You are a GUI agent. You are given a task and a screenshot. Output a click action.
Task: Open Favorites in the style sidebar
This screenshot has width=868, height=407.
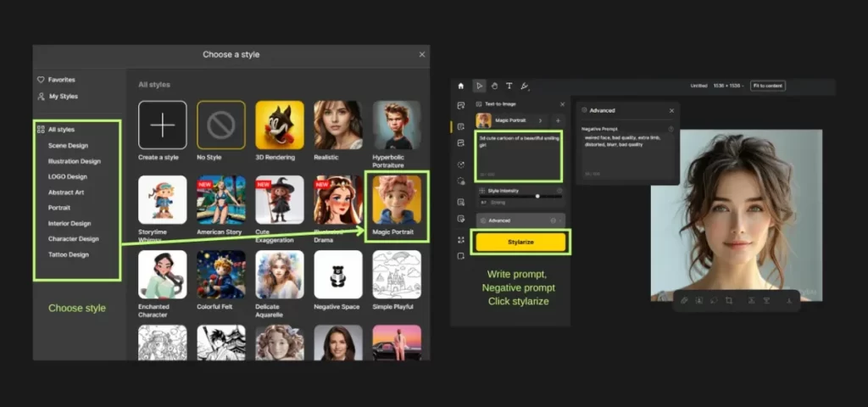pyautogui.click(x=56, y=80)
